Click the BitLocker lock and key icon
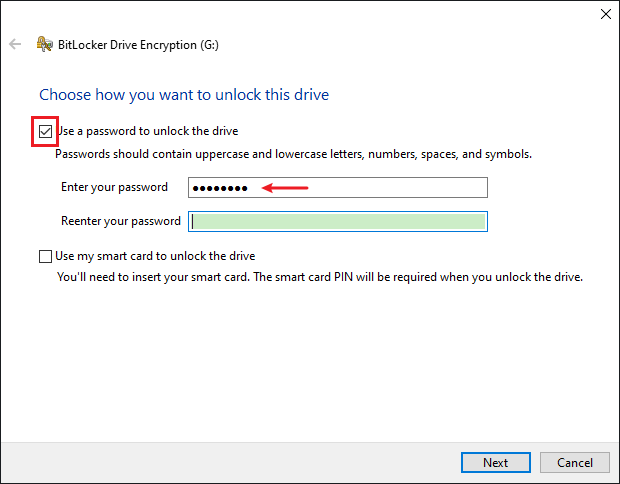 pyautogui.click(x=45, y=44)
